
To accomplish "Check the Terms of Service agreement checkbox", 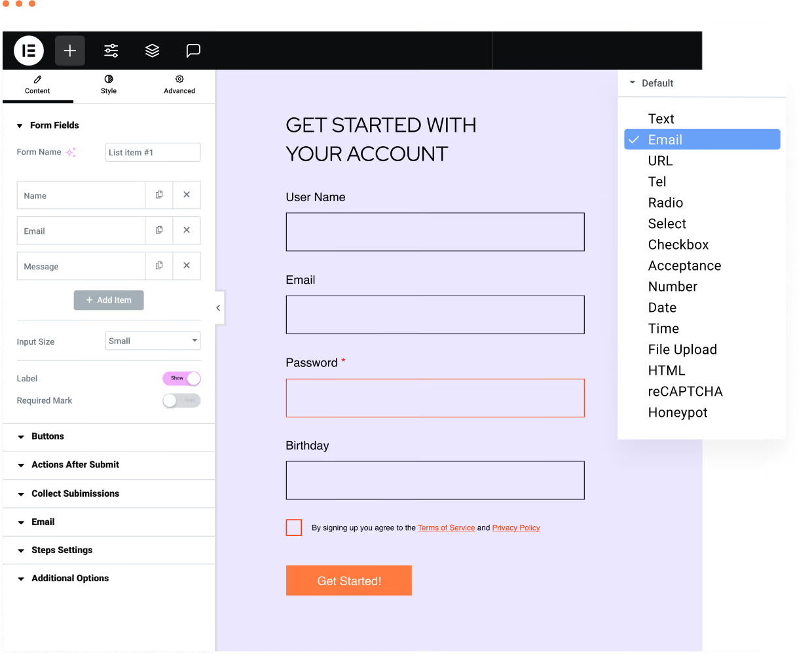I will (293, 528).
